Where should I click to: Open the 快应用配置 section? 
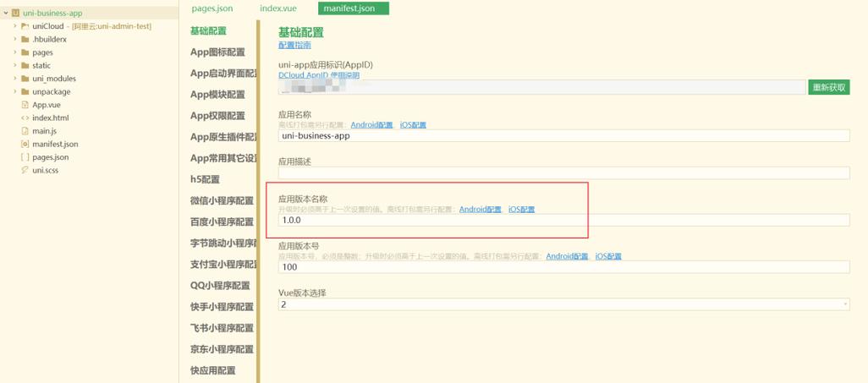(x=212, y=370)
